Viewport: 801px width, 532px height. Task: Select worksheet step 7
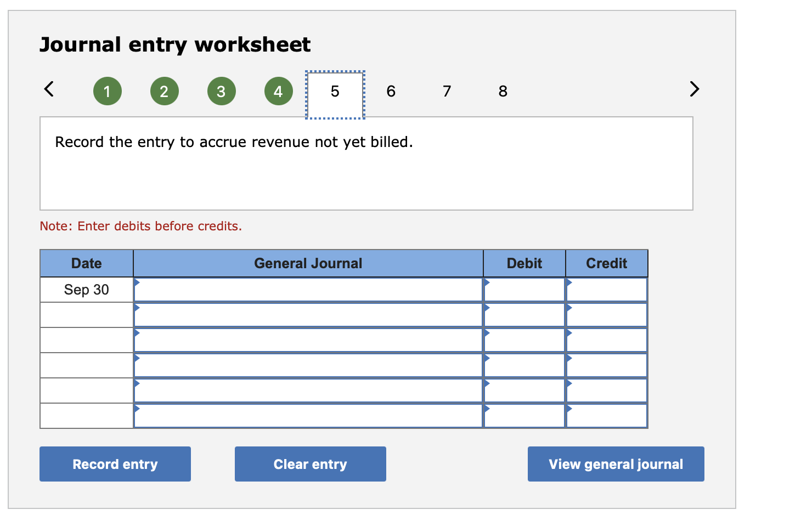[x=447, y=91]
